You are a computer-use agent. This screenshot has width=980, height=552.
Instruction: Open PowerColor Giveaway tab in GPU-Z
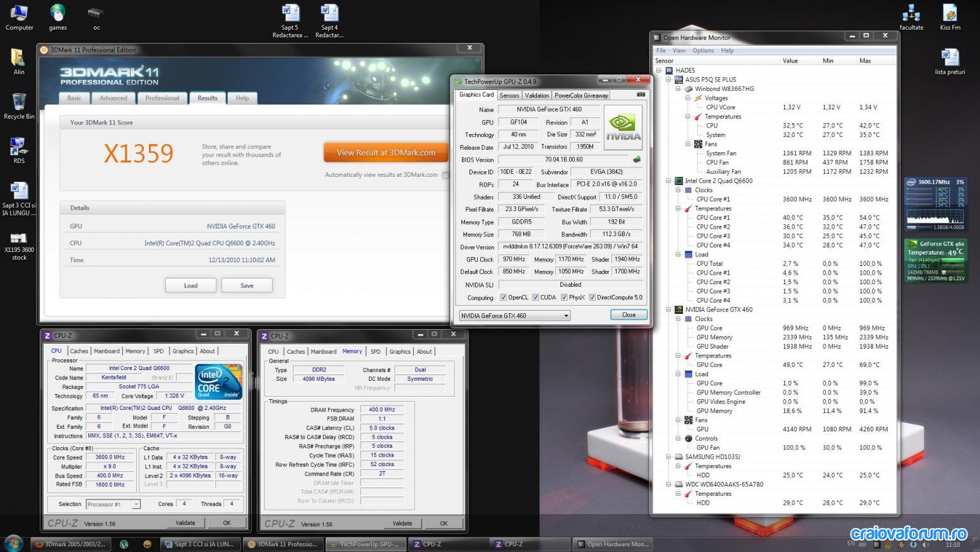[x=581, y=95]
